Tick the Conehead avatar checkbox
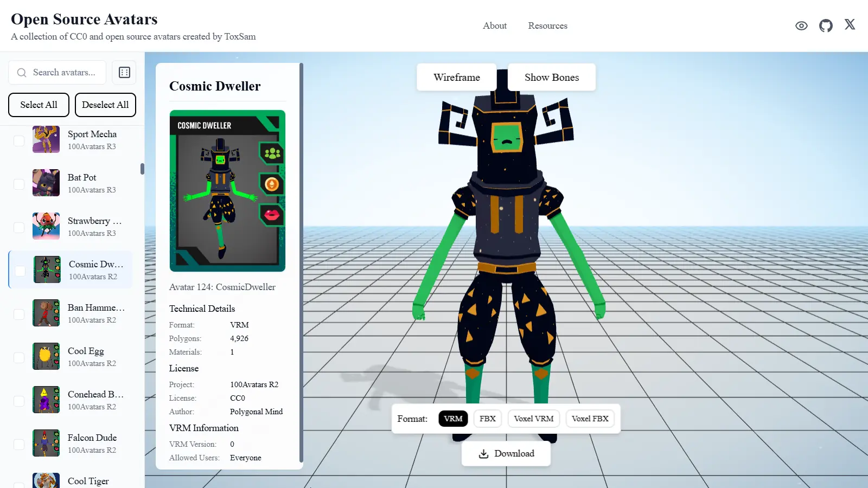 point(19,401)
